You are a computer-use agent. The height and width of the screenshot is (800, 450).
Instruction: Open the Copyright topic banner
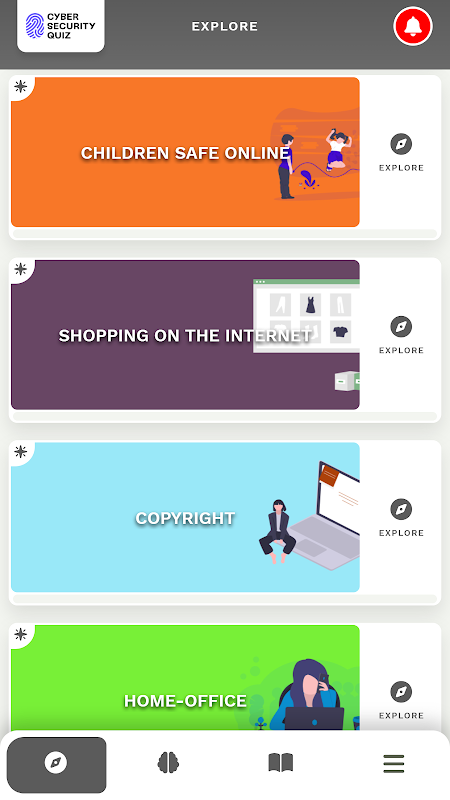pos(185,517)
